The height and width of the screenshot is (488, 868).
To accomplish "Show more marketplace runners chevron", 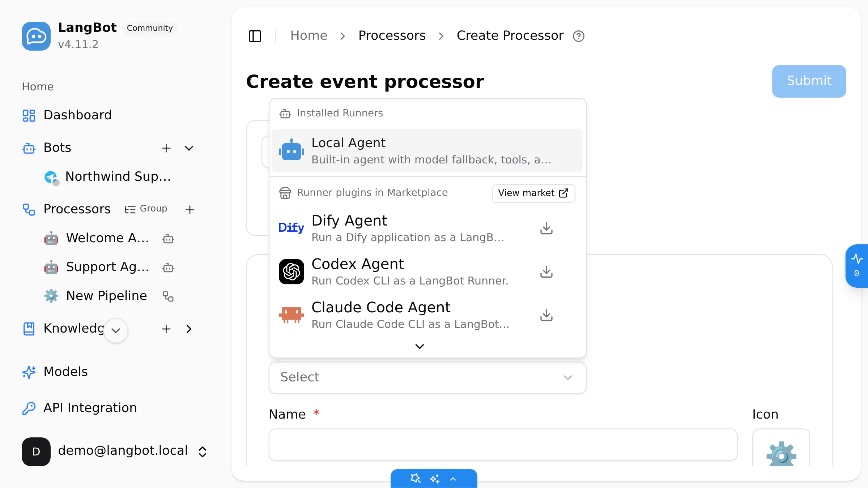I will click(x=420, y=346).
